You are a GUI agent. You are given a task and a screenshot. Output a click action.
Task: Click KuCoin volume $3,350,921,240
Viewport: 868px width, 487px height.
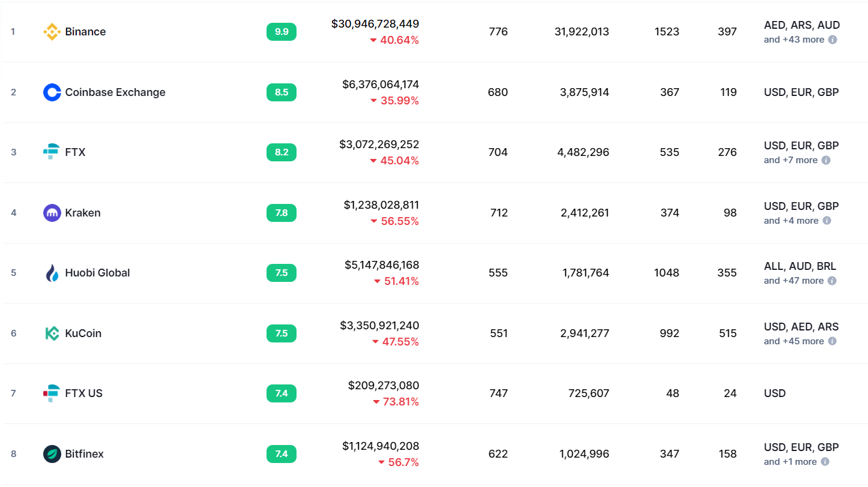click(x=379, y=326)
